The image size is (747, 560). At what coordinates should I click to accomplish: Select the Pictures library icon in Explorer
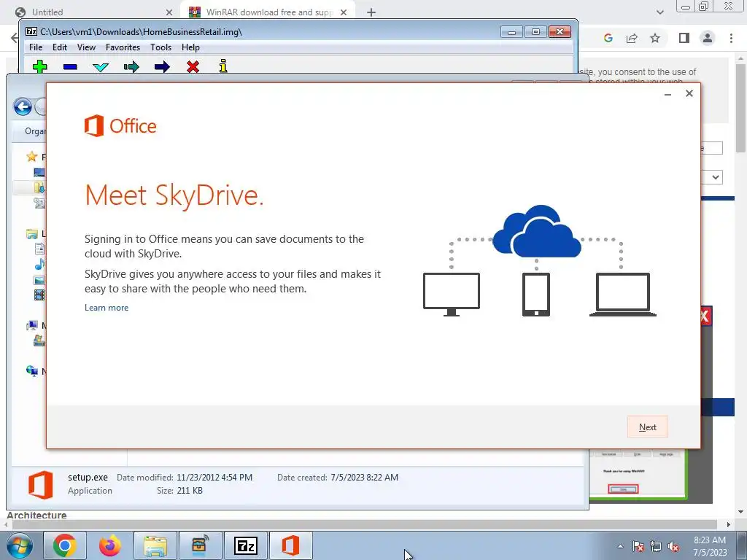pos(39,280)
